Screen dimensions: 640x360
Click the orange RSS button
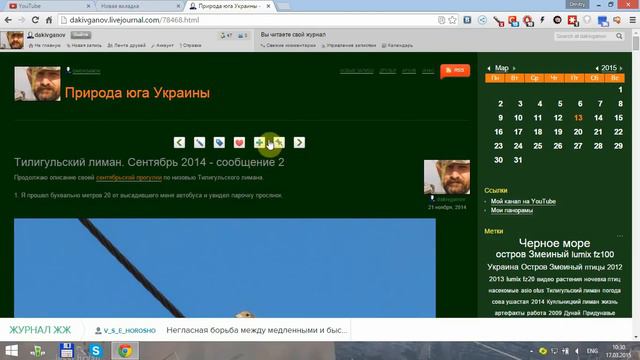coord(455,70)
